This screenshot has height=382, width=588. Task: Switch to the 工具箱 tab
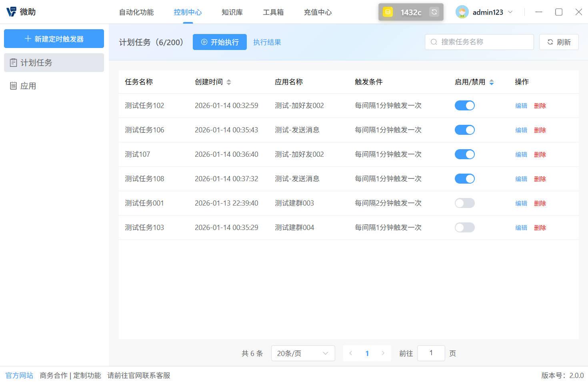click(273, 12)
